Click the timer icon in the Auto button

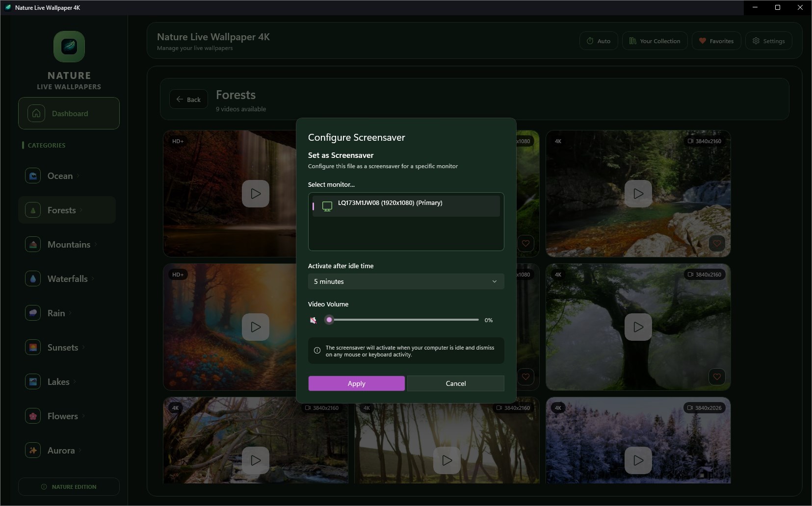pos(590,41)
